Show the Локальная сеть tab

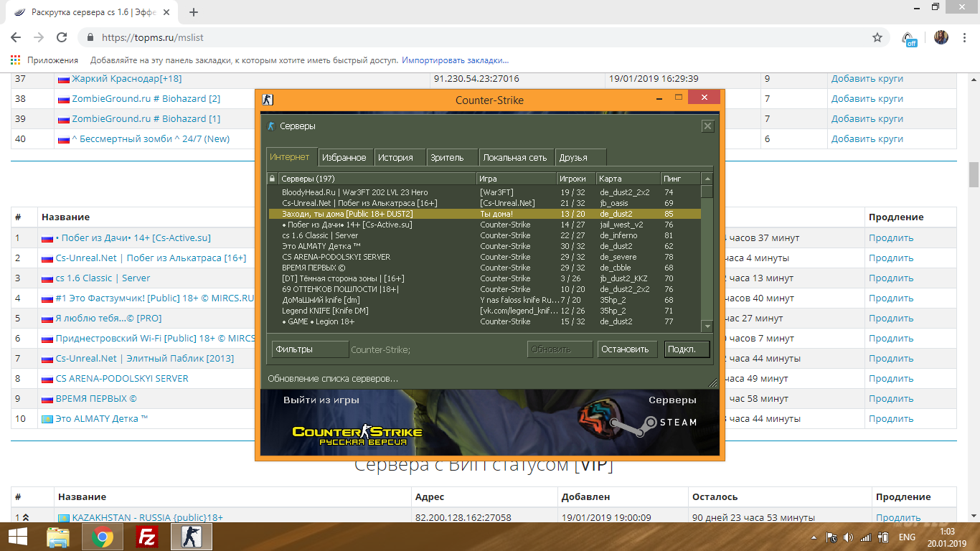[515, 158]
